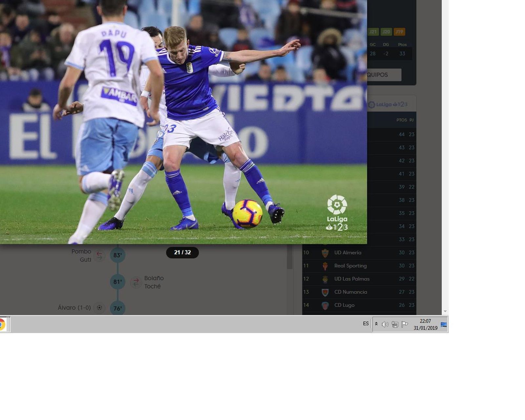Select the J21 matchday badge

coord(373,32)
